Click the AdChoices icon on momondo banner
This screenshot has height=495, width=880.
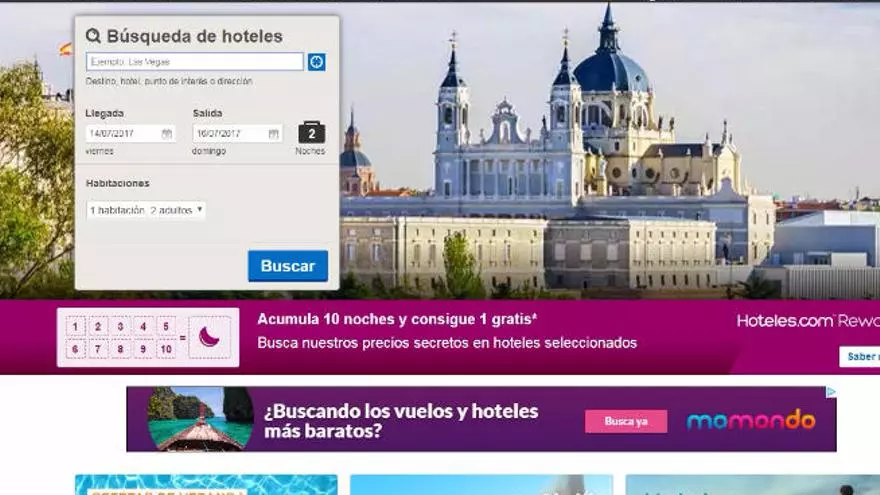coord(830,392)
